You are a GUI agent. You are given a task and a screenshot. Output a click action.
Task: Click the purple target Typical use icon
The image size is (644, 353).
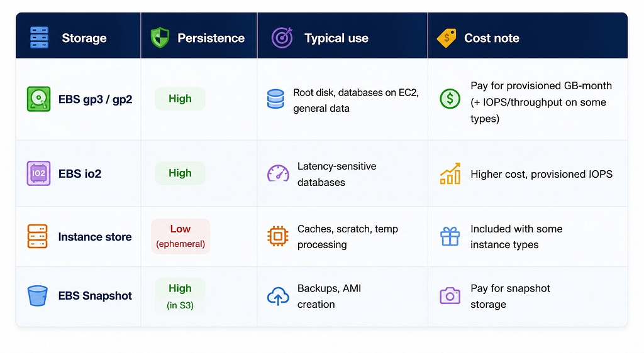point(282,38)
